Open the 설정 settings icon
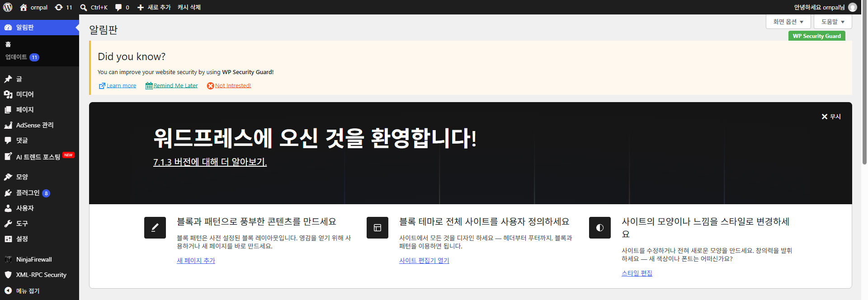868x300 pixels. click(x=8, y=239)
